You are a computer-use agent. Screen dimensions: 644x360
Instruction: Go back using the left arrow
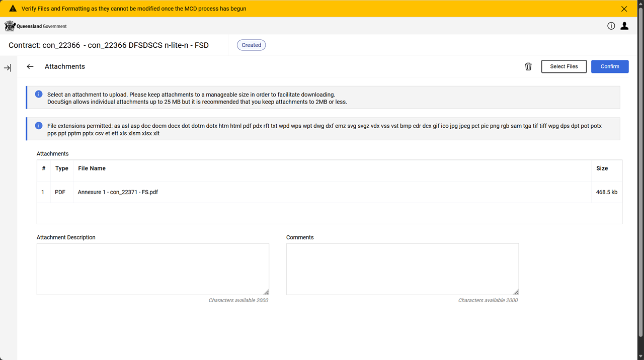[30, 66]
